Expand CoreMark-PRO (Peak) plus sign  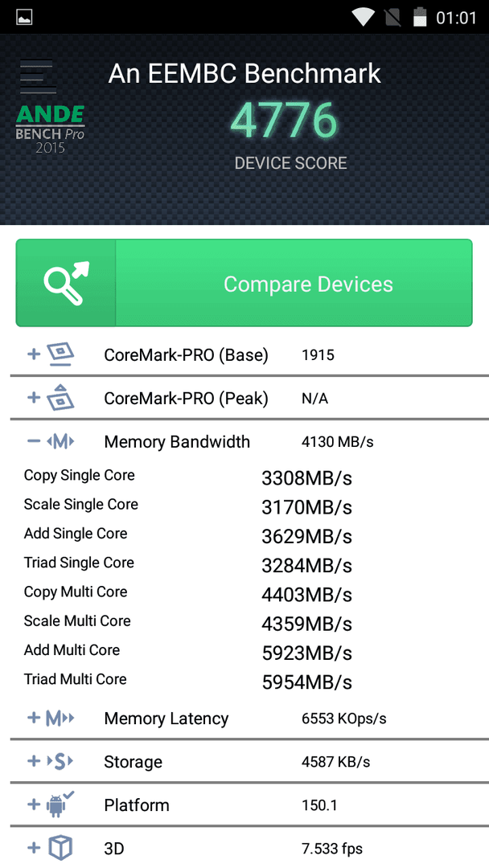34,397
